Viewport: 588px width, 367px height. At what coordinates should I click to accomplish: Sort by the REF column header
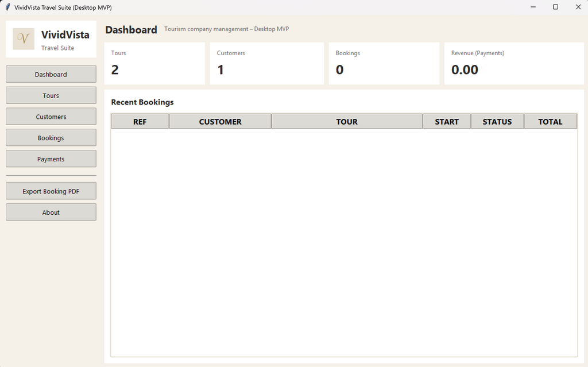[x=140, y=122]
